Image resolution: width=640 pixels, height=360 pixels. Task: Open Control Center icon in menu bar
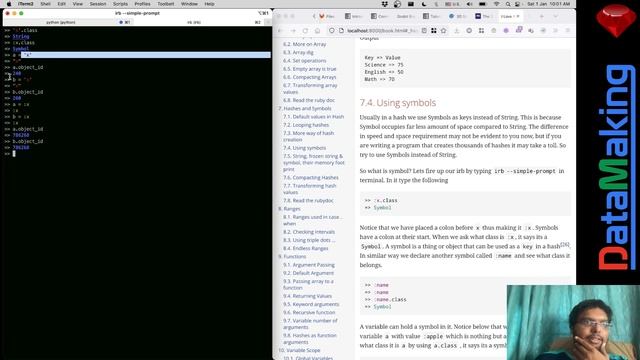518,4
